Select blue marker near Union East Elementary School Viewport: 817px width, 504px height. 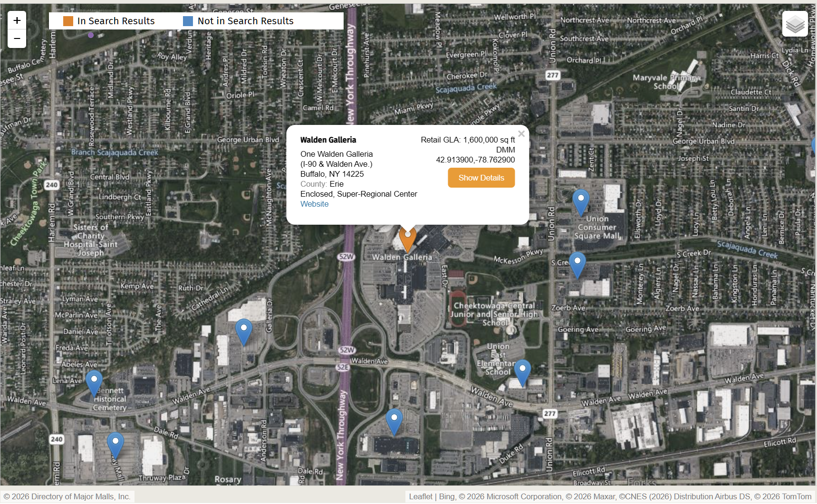tap(522, 372)
